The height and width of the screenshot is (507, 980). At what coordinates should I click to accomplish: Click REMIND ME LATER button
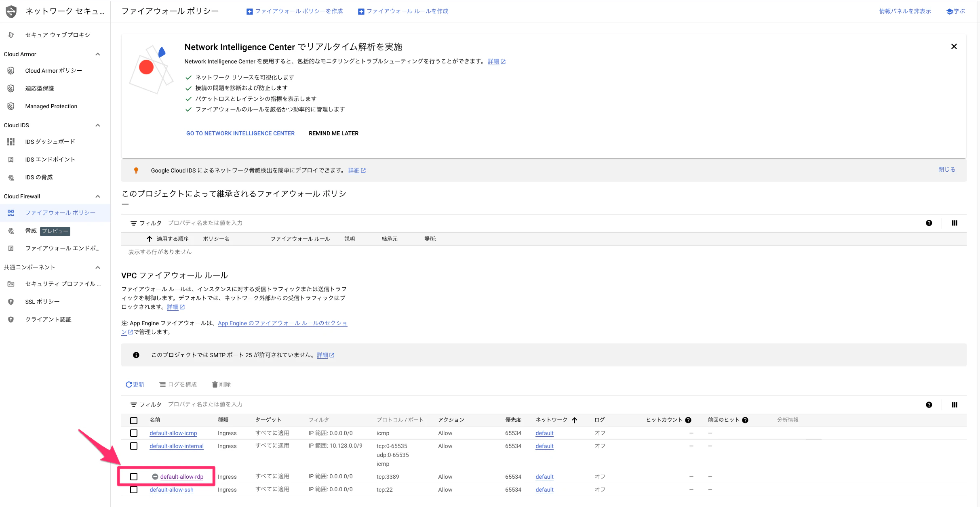pyautogui.click(x=333, y=133)
